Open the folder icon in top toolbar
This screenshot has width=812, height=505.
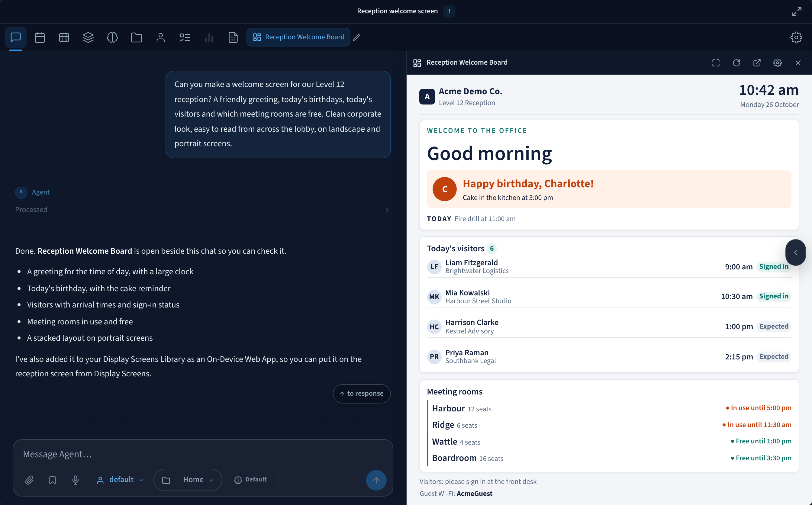pos(136,37)
